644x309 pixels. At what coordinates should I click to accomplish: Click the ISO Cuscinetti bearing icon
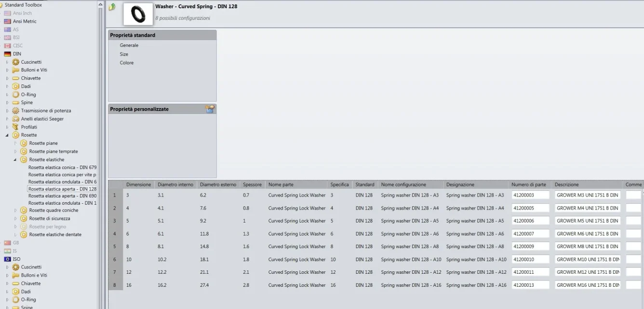click(15, 267)
